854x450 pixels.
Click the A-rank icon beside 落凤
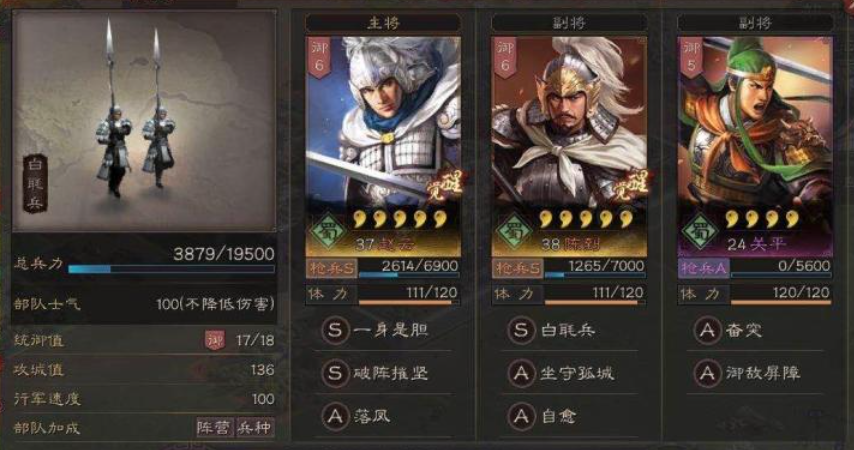pos(335,417)
